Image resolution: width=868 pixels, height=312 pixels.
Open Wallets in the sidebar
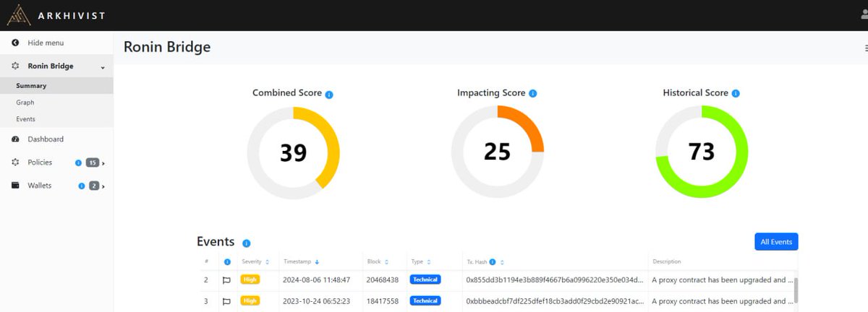[x=39, y=186]
